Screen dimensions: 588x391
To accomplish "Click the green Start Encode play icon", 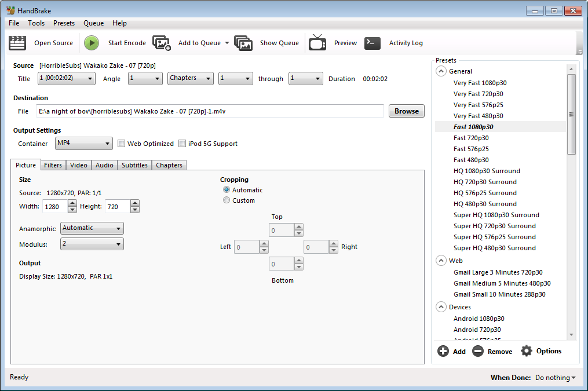I will coord(92,43).
